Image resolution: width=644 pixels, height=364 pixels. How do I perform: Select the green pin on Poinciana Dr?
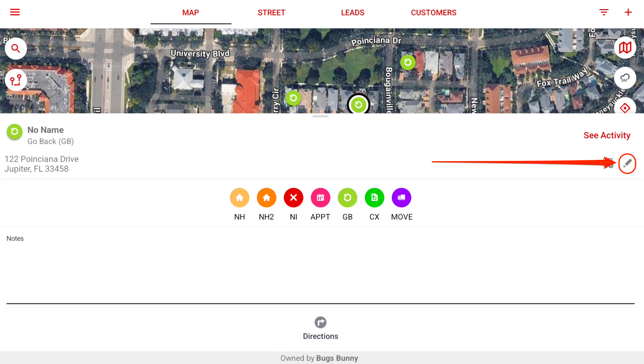click(408, 62)
